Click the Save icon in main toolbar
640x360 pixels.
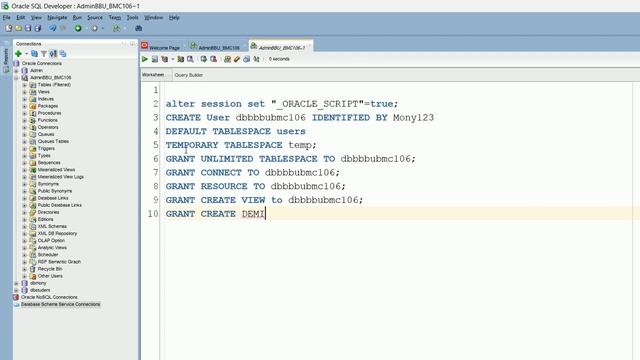click(28, 28)
